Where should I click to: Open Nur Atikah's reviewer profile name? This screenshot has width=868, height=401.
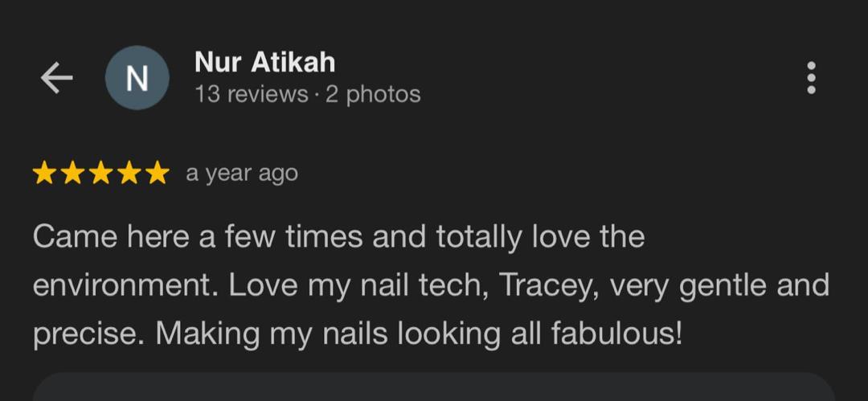[264, 62]
